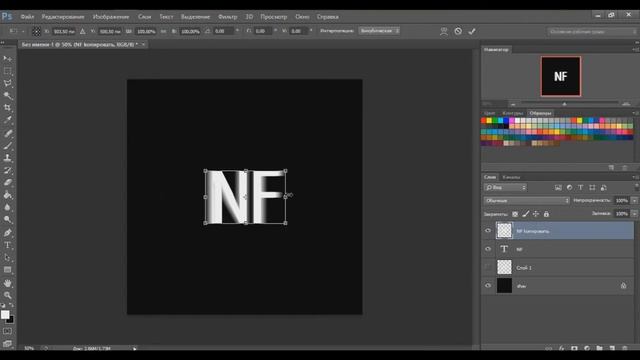Toggle lock all padlock icon
The width and height of the screenshot is (640, 360).
(x=546, y=214)
